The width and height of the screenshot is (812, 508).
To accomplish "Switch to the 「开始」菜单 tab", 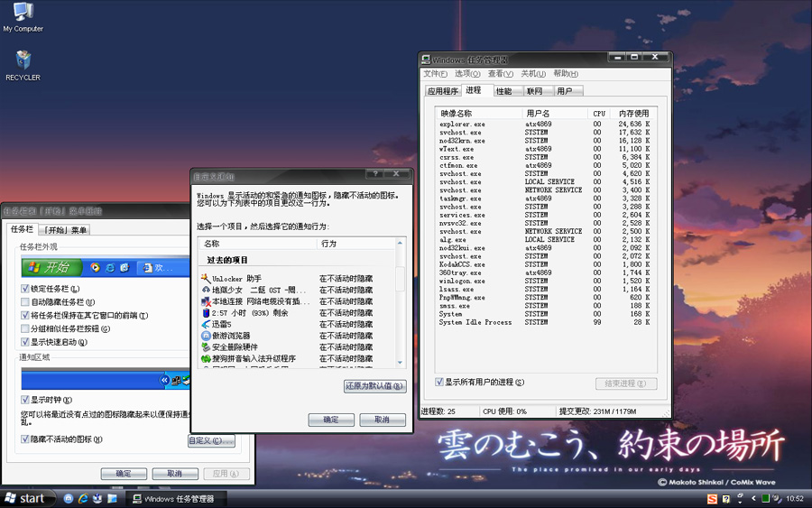I will [66, 230].
